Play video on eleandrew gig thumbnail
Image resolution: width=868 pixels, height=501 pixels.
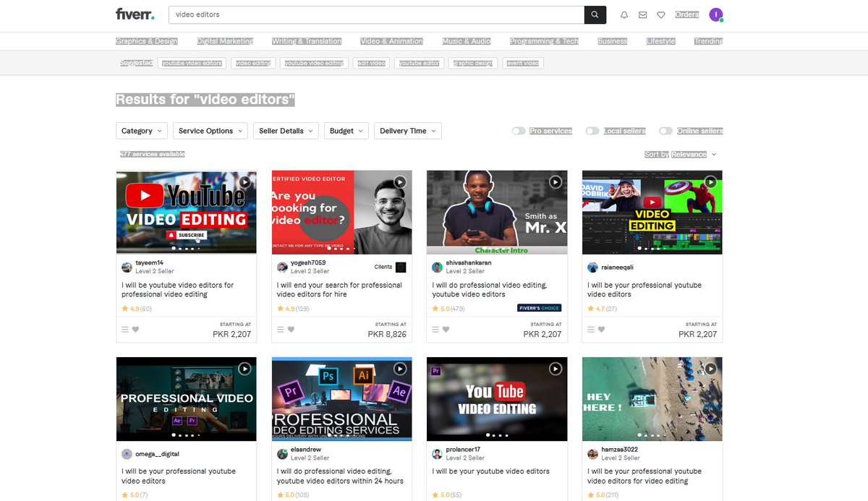(x=400, y=369)
